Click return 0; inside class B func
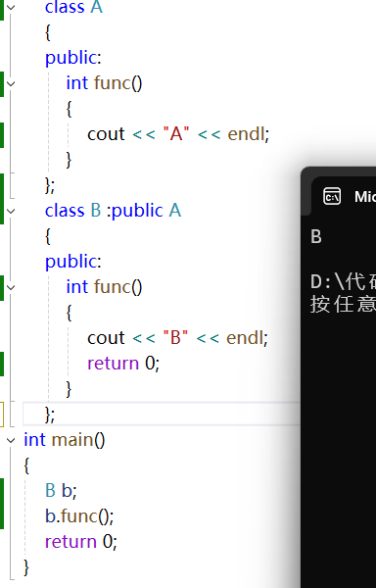The width and height of the screenshot is (376, 588). pos(123,363)
